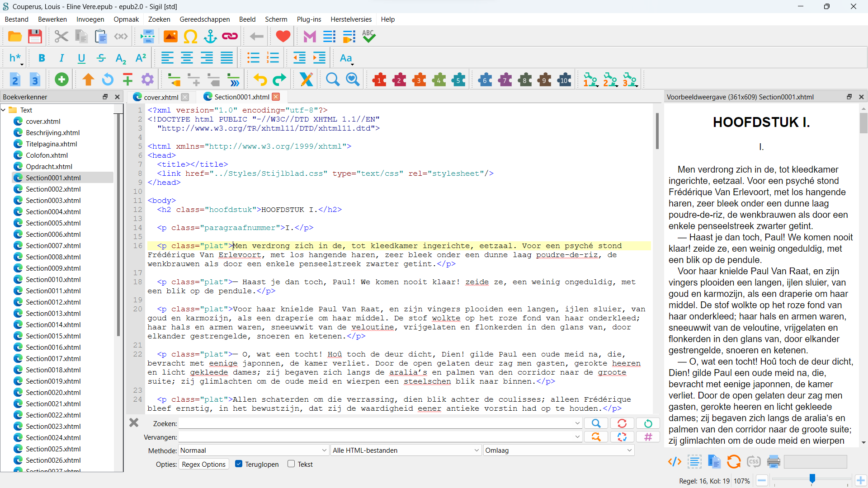
Task: Insert a bulleted list
Action: (253, 58)
